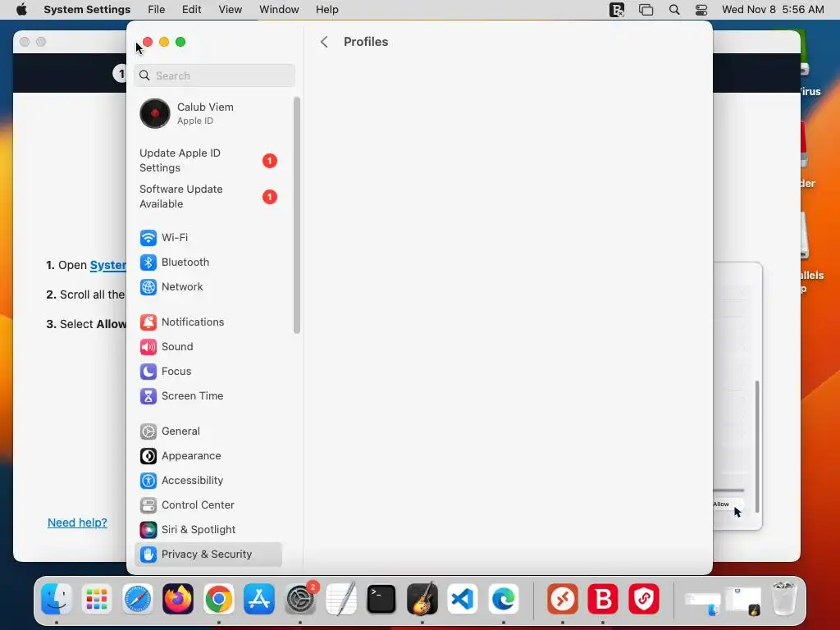
Task: Open the View menu
Action: click(x=230, y=10)
